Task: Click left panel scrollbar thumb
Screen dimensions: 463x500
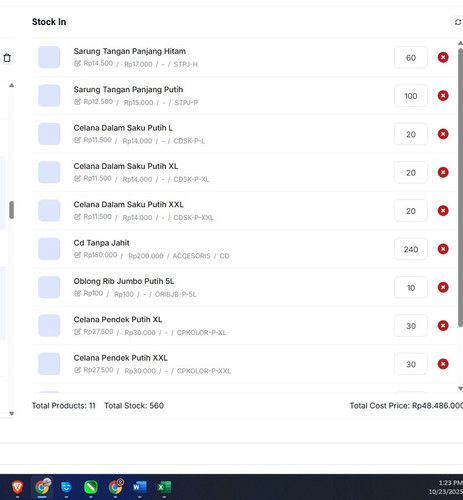Action: [12, 210]
